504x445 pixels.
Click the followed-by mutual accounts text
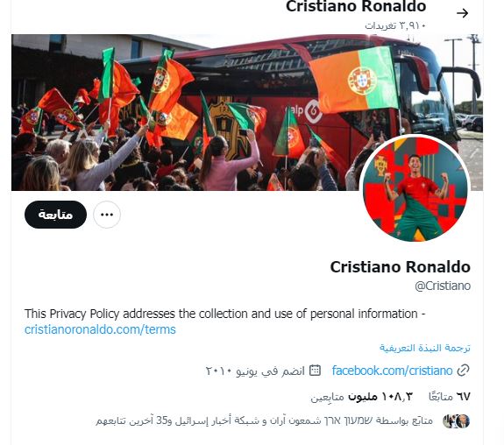tap(264, 420)
